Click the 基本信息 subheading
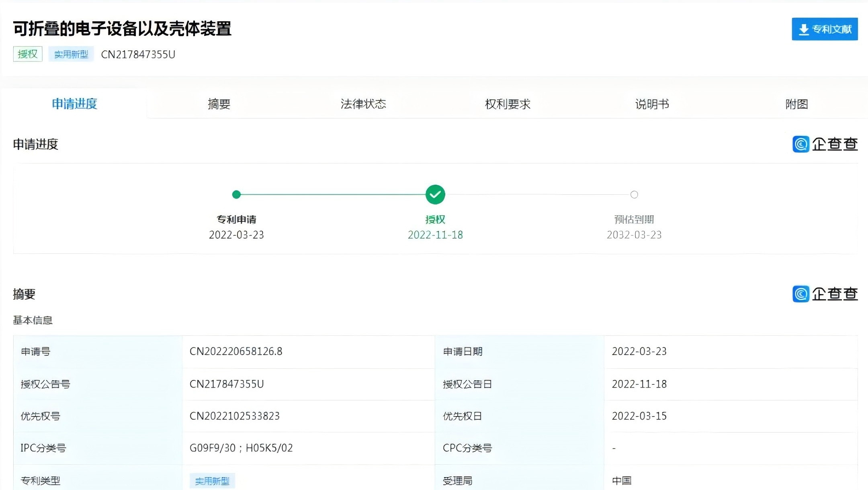 tap(33, 320)
